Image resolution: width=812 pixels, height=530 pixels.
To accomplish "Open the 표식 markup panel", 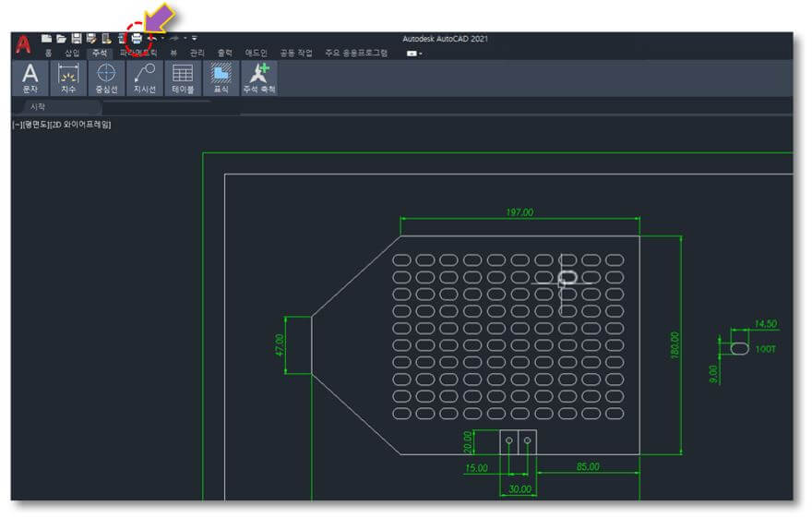I will coord(221,78).
